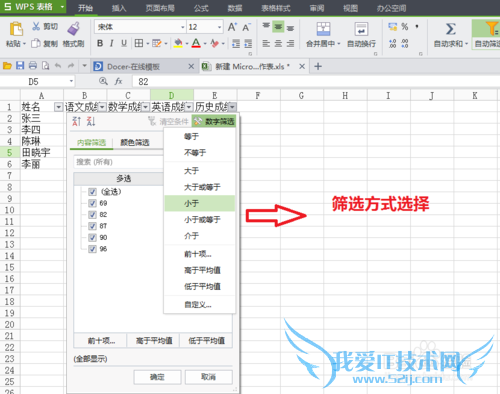Click the Copy (复制) icon

[x=36, y=43]
